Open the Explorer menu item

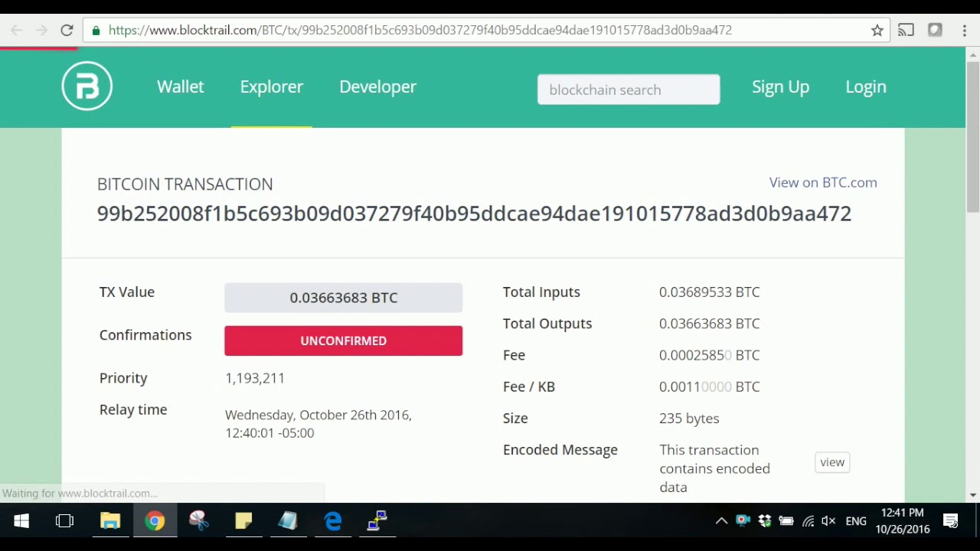click(x=272, y=86)
